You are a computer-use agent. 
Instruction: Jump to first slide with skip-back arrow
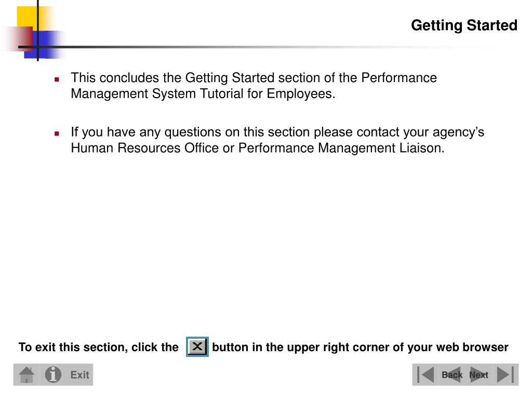(x=425, y=375)
